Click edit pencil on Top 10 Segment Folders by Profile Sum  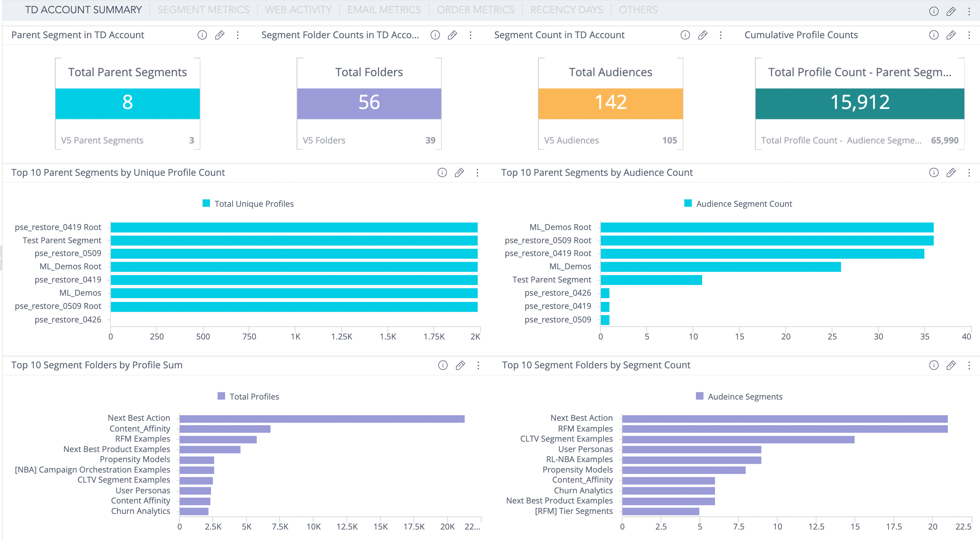460,365
